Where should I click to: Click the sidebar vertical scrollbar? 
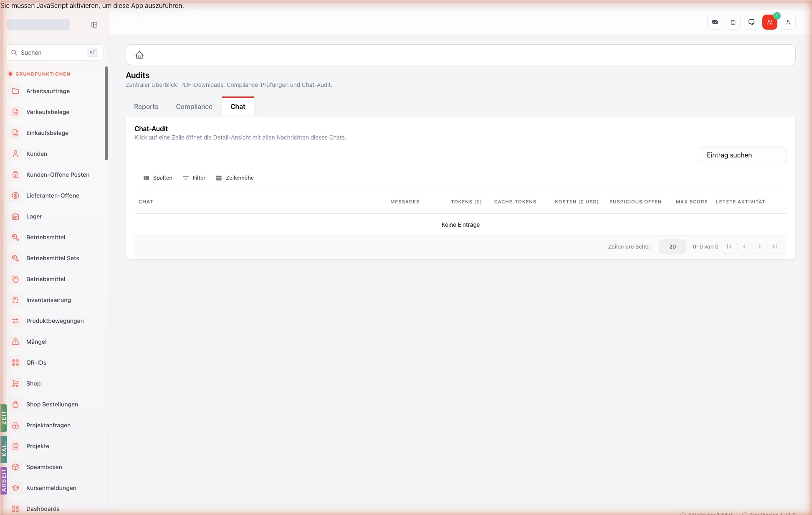[106, 113]
